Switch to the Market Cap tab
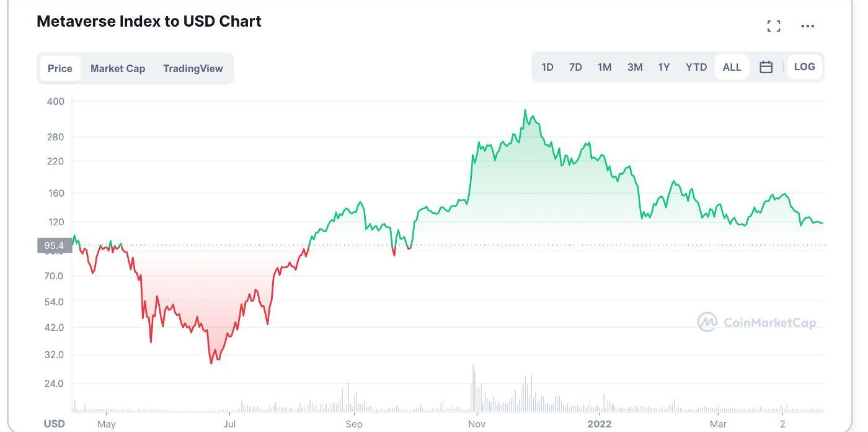 coord(118,68)
